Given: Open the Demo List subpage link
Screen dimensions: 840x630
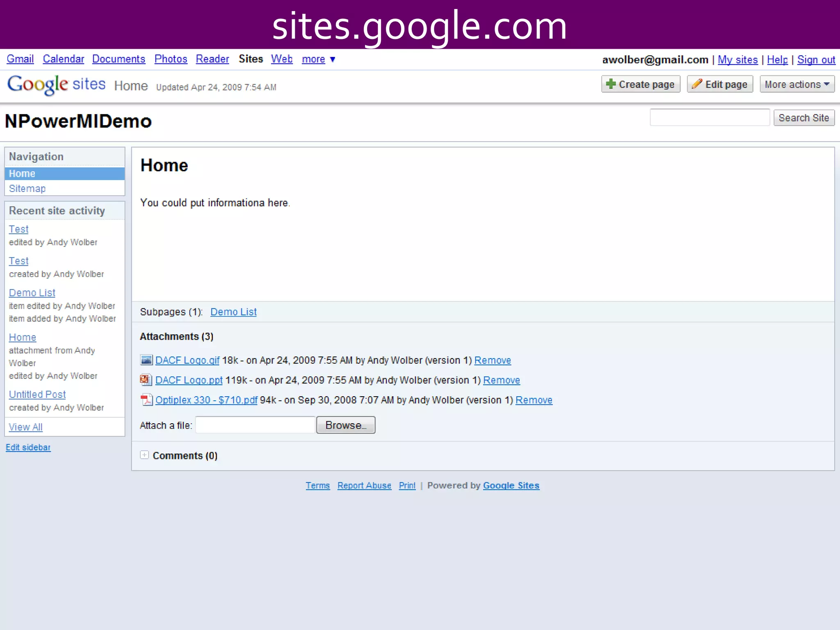Looking at the screenshot, I should point(233,312).
